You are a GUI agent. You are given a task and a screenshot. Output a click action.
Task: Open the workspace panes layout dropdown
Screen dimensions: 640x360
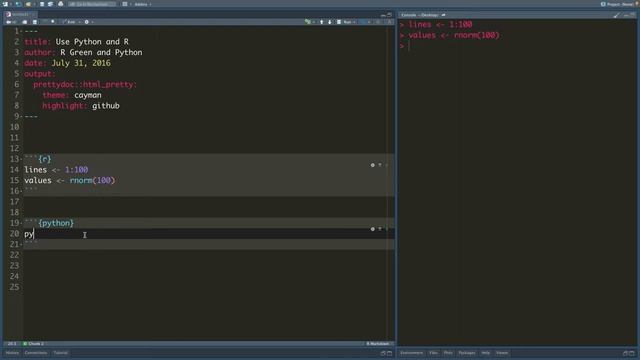(x=126, y=4)
